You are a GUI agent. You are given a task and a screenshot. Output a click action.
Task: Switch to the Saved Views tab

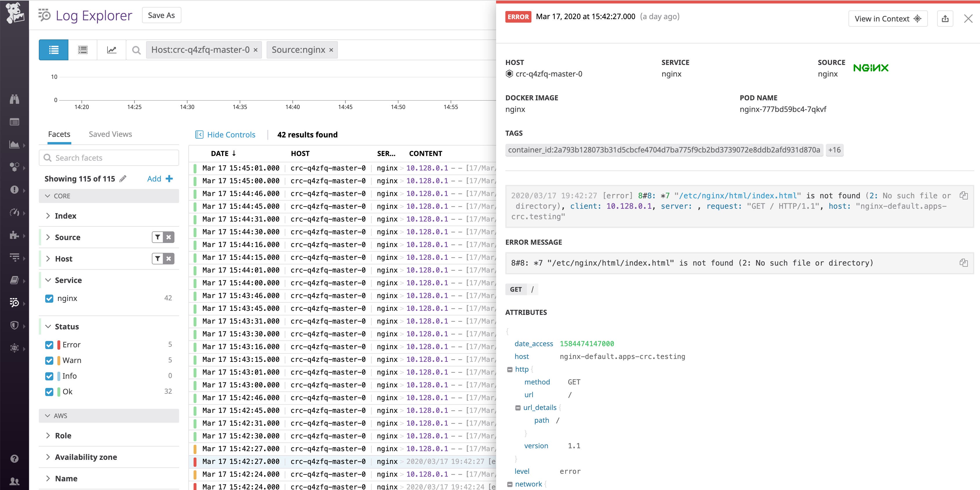click(110, 134)
